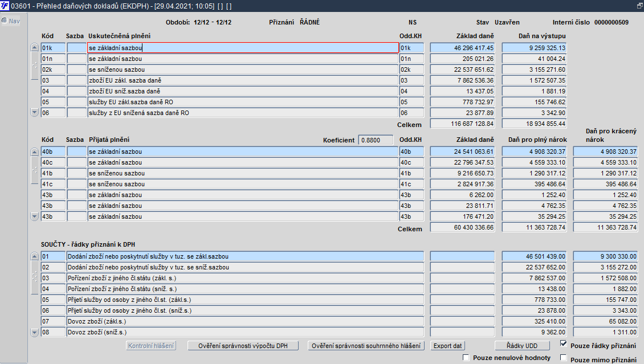Click the Řádky UDD button
Screen dimensions: 644x364
click(522, 346)
